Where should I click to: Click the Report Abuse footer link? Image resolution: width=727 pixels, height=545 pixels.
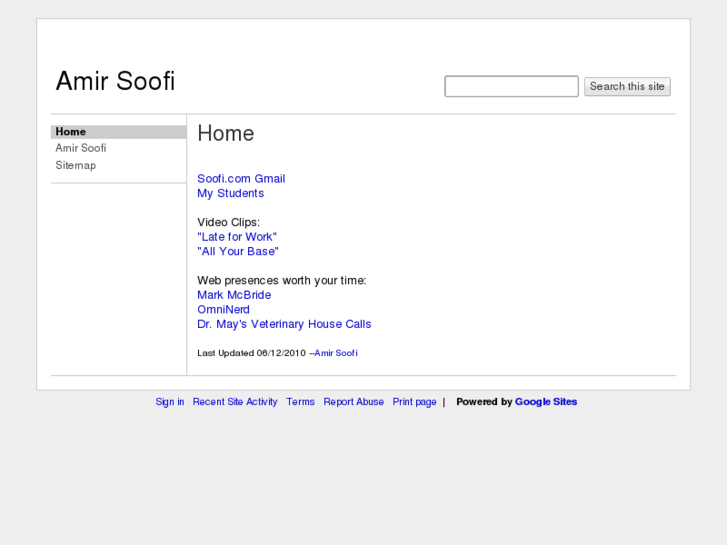pyautogui.click(x=354, y=402)
